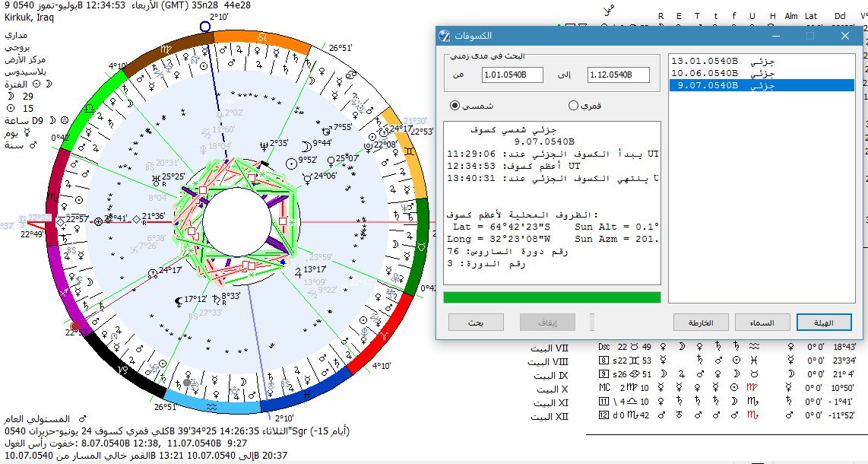
Task: Click the مداري label at top left
Action: [16, 35]
